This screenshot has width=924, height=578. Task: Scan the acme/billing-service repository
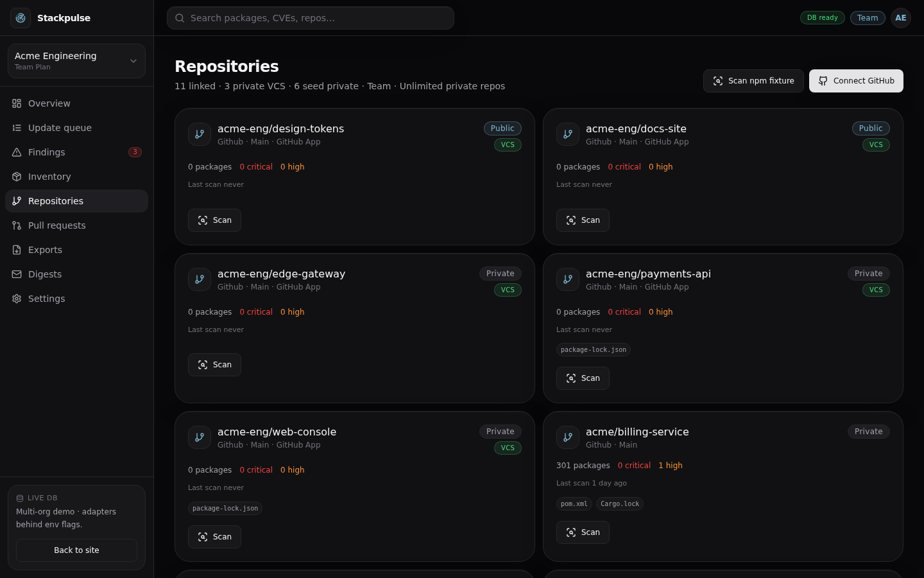(583, 532)
